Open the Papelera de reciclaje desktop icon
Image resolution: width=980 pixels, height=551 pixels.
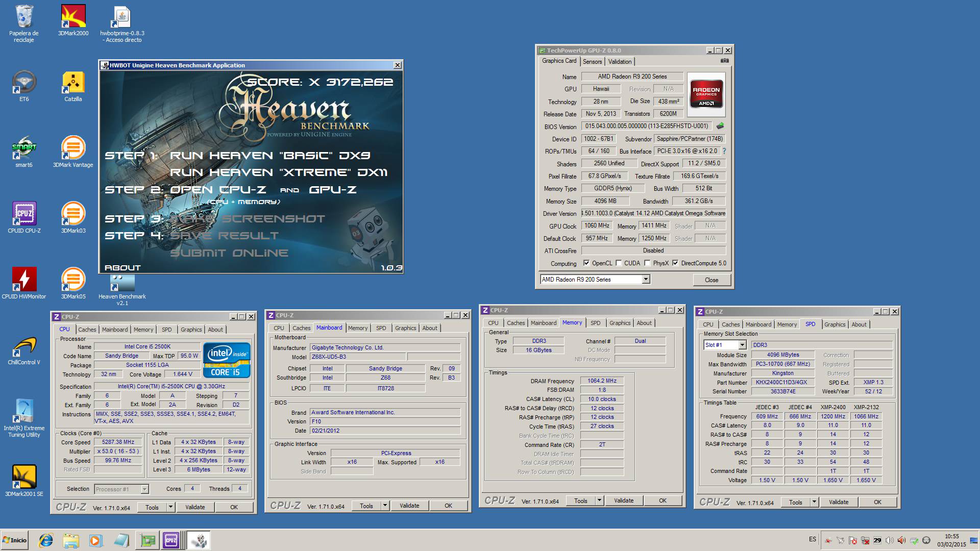24,23
